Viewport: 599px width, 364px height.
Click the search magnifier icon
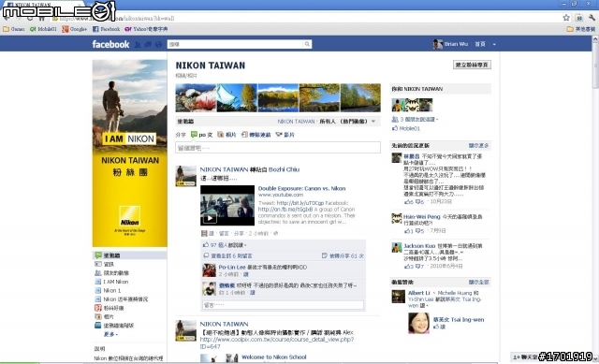(307, 44)
